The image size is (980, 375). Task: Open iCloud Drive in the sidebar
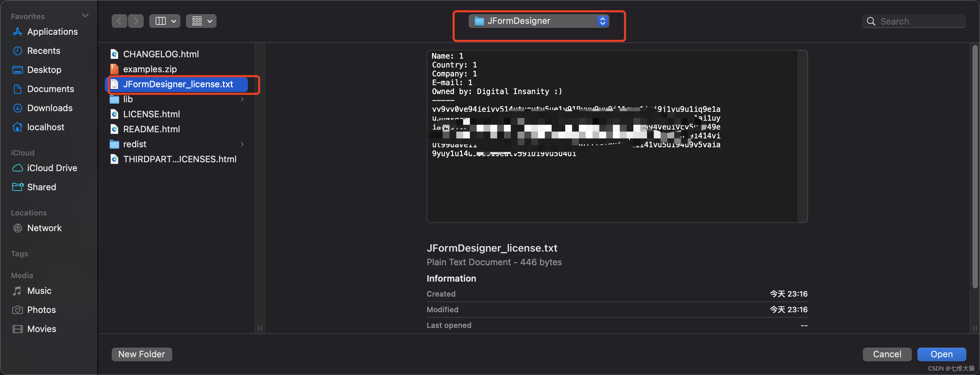45,168
